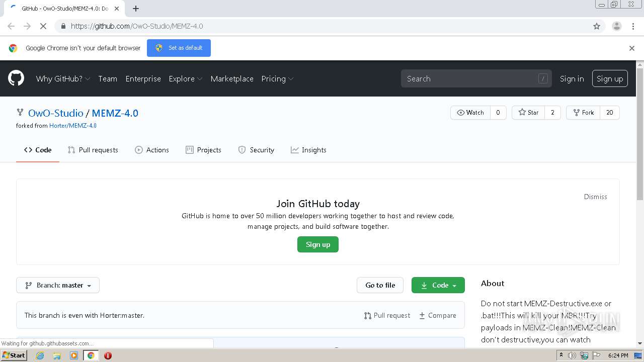Compare this branch with Horter:master

pyautogui.click(x=438, y=315)
